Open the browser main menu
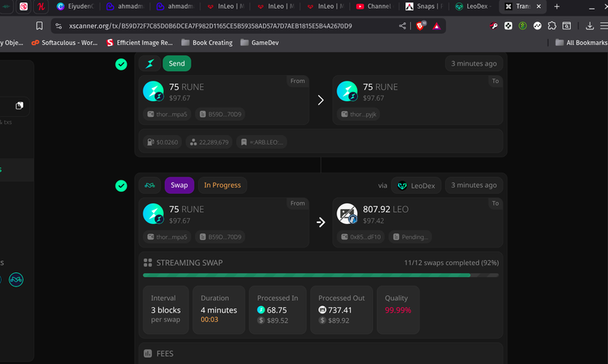This screenshot has height=364, width=608. (x=603, y=26)
